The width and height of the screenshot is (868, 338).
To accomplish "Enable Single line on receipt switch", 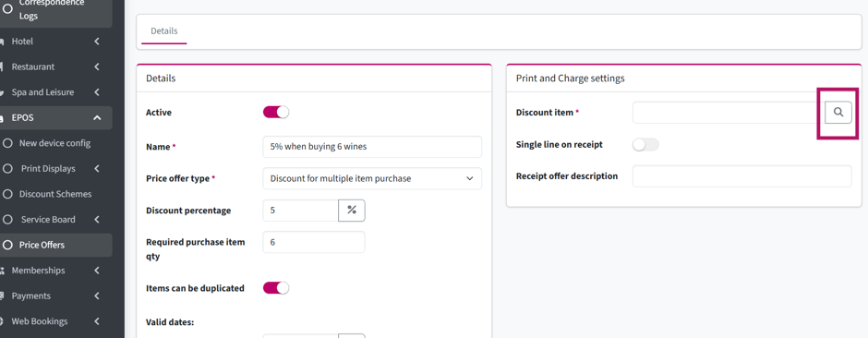I will pos(646,145).
